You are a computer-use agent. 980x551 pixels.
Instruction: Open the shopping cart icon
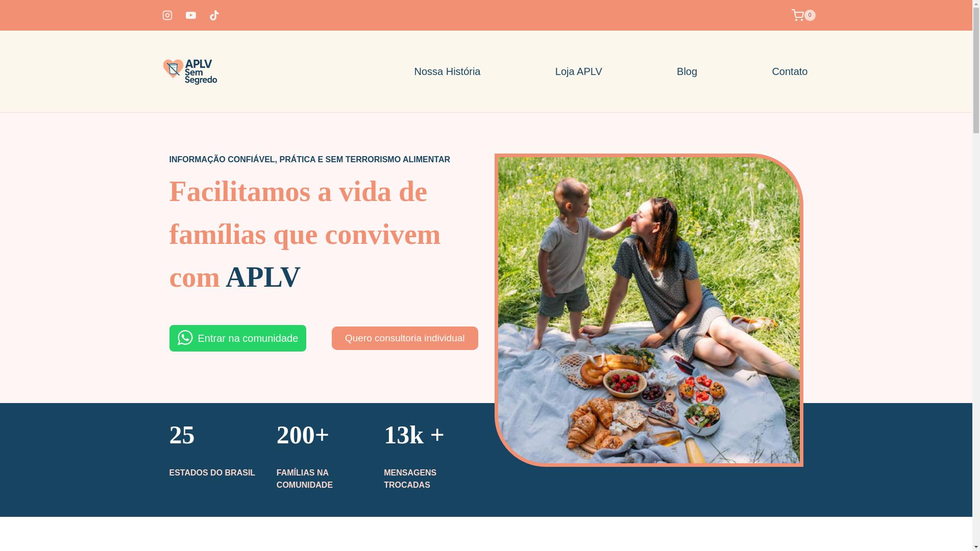tap(797, 15)
